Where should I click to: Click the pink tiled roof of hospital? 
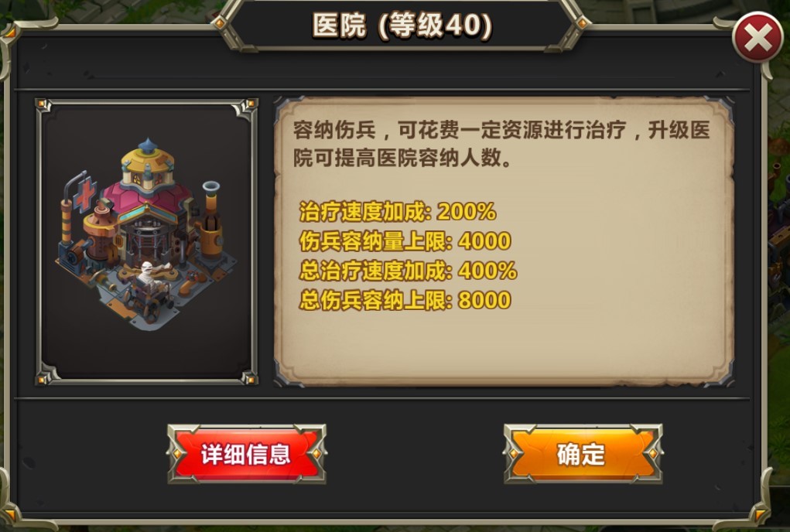(146, 200)
